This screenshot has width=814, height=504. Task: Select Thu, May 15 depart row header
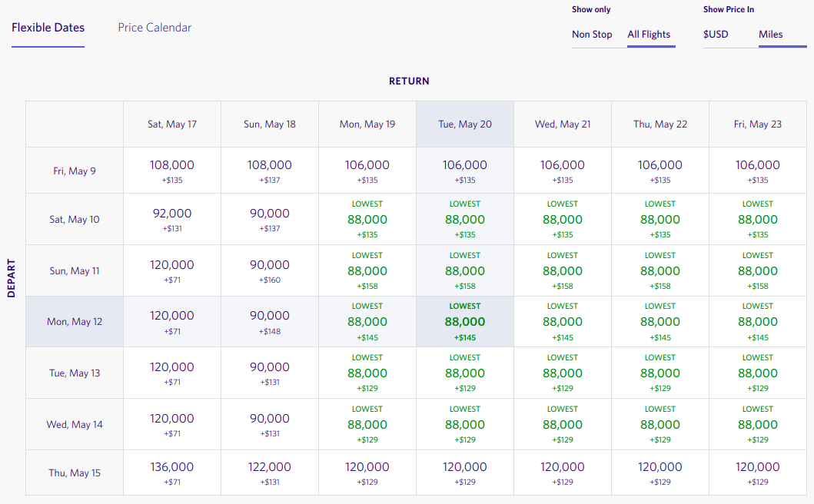coord(75,472)
